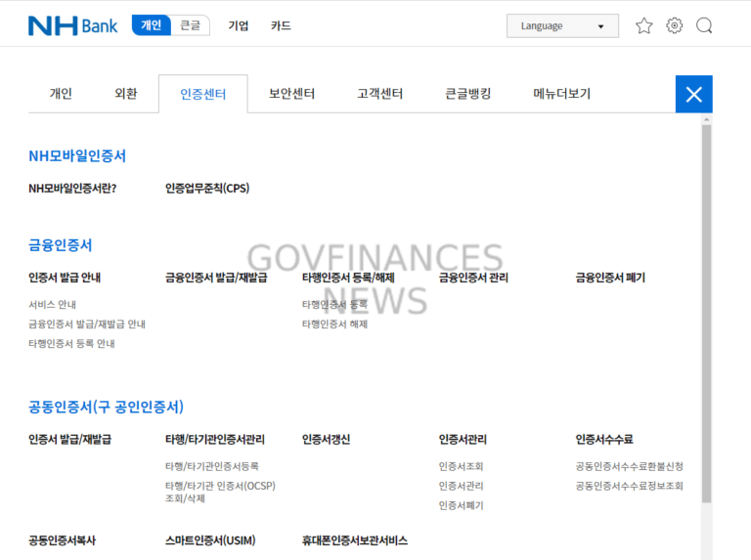Open 타행인증서 등록 안내 sub-link
Viewport: 751px width, 560px height.
pos(71,344)
